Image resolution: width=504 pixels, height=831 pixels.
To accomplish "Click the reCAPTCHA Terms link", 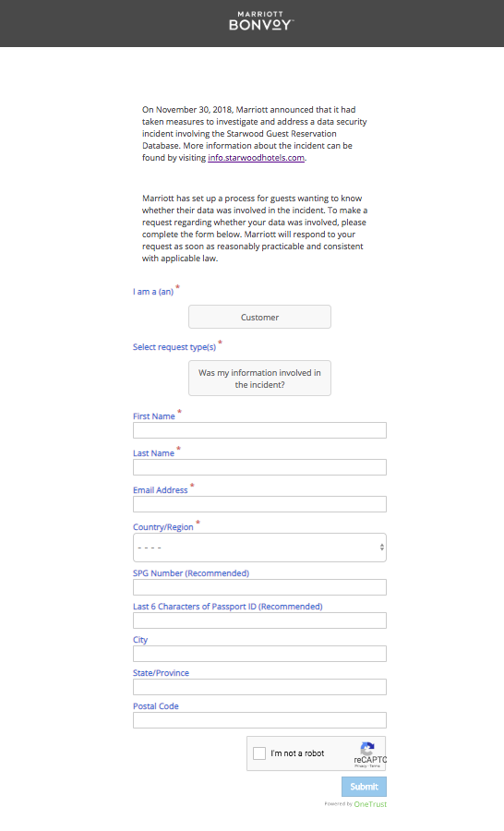I will (375, 765).
